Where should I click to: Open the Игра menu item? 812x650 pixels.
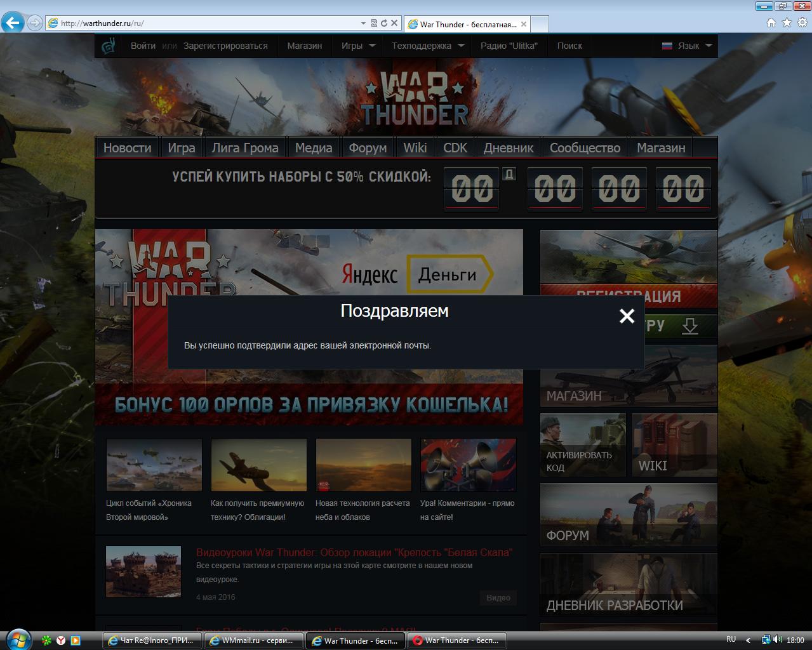182,148
